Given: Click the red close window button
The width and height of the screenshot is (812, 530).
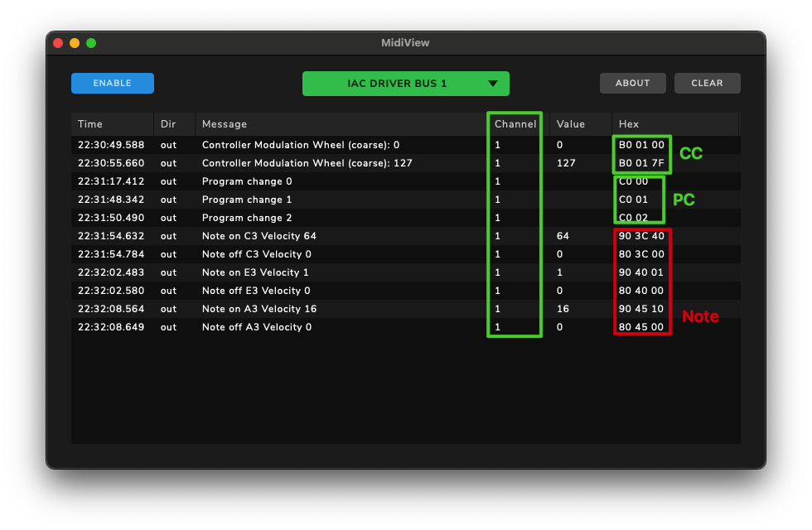Looking at the screenshot, I should click(x=58, y=43).
